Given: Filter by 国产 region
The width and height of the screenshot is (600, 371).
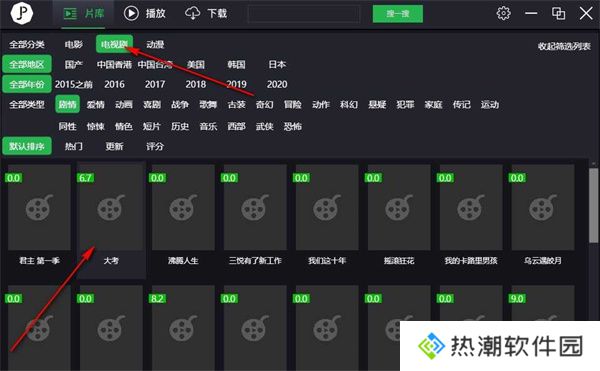Looking at the screenshot, I should [74, 64].
